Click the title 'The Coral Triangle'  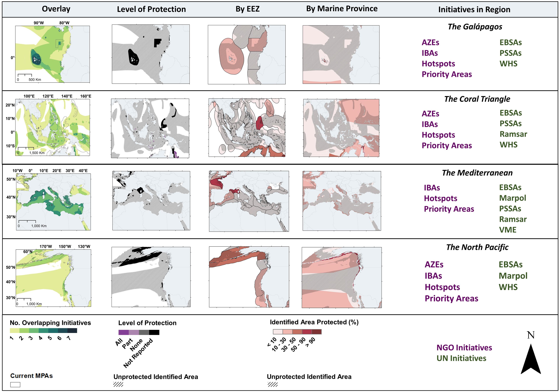pyautogui.click(x=477, y=99)
